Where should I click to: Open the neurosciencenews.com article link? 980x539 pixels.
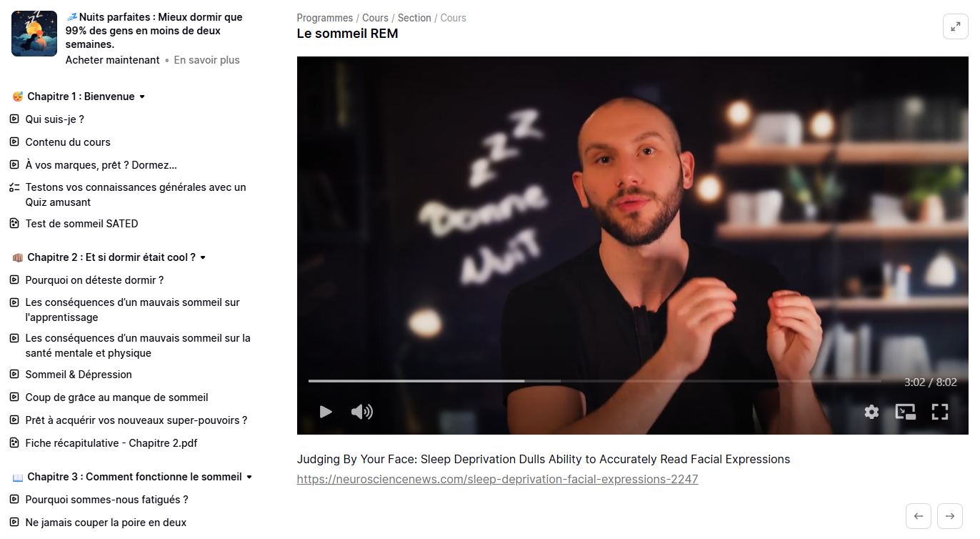[497, 479]
